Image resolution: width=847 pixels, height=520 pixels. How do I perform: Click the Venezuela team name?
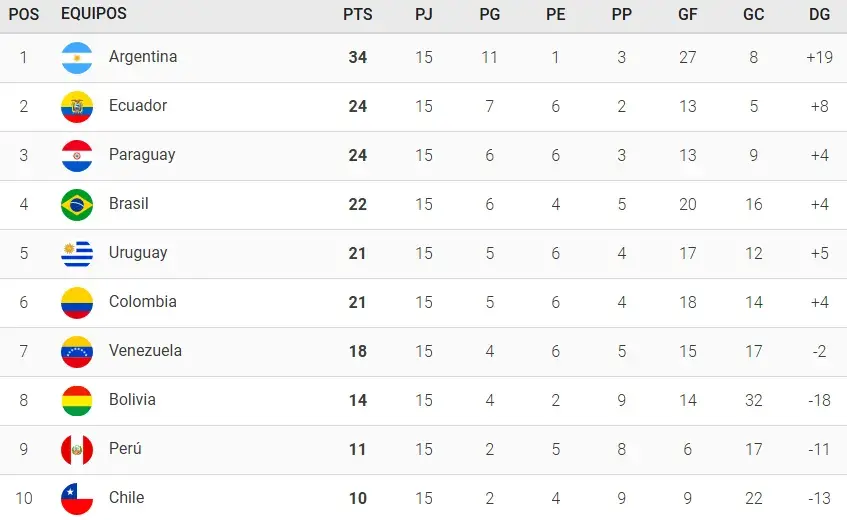[145, 350]
